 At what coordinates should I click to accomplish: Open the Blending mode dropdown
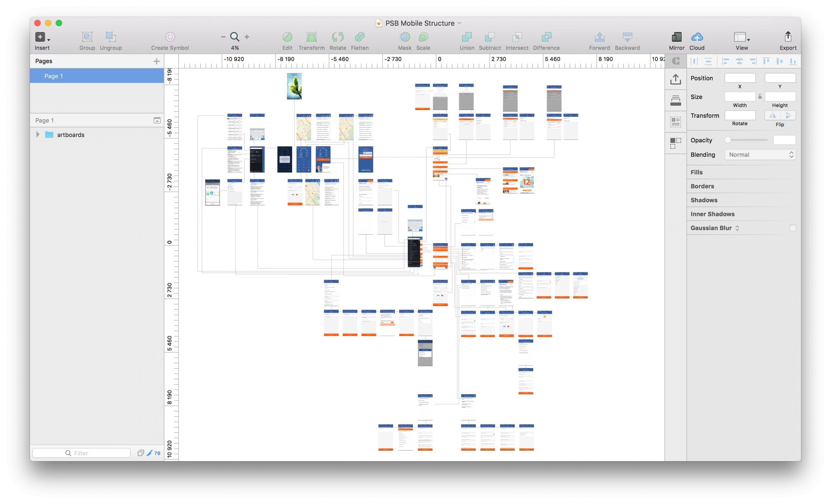(760, 155)
